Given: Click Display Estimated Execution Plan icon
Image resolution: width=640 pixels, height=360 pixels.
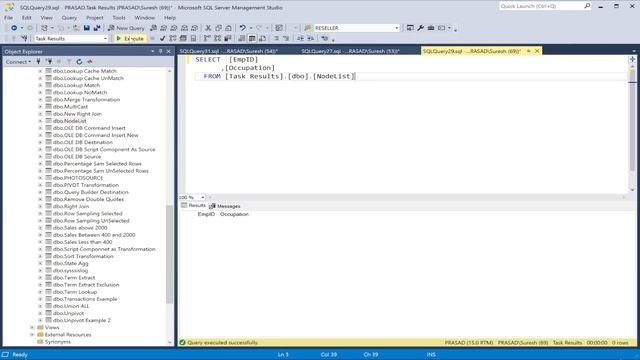Looking at the screenshot, I should (x=173, y=38).
